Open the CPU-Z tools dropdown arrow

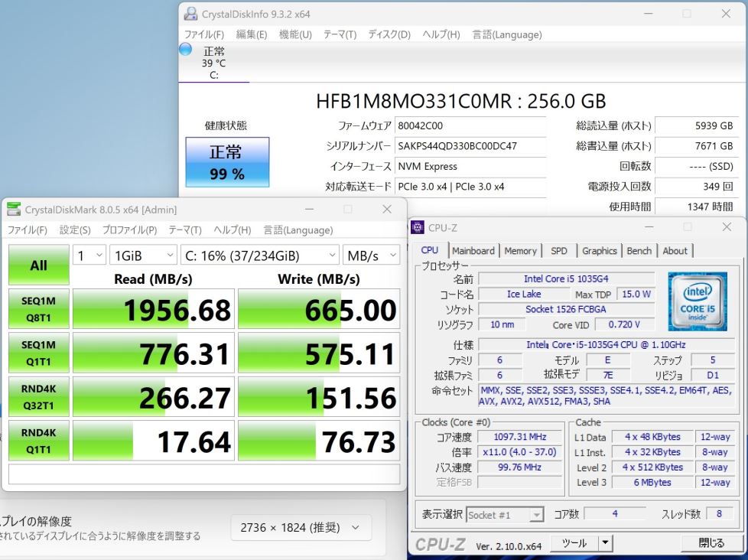(605, 543)
